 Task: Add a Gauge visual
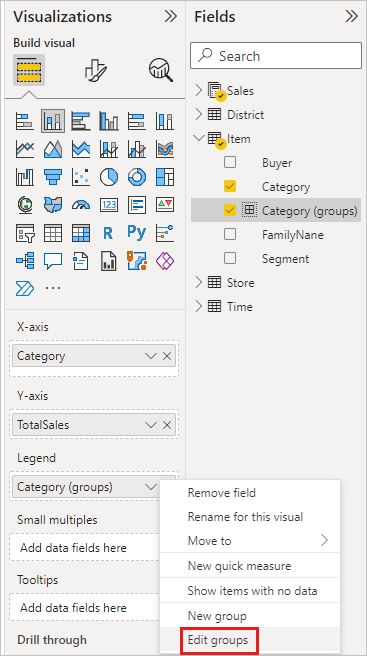coord(81,205)
